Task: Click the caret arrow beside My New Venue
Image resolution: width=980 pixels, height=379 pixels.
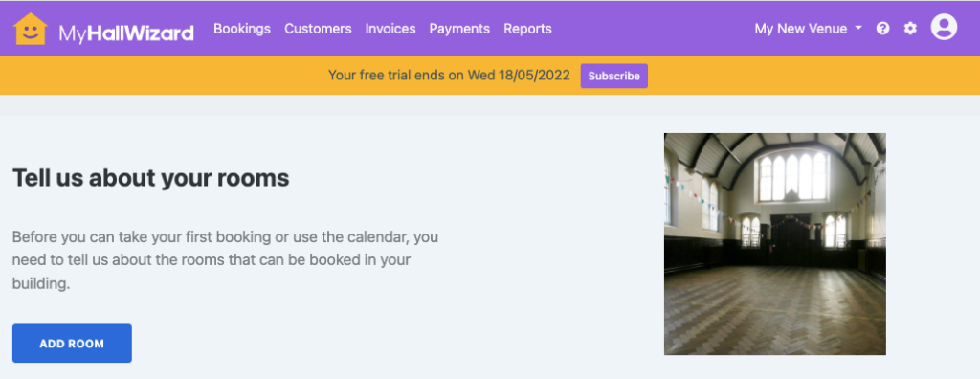Action: [x=858, y=28]
